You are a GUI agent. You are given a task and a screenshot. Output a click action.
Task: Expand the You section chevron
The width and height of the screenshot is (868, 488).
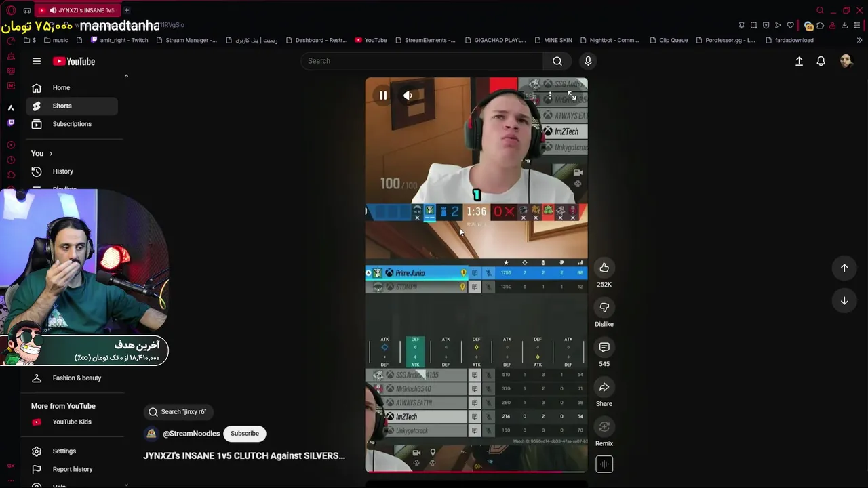(x=50, y=154)
